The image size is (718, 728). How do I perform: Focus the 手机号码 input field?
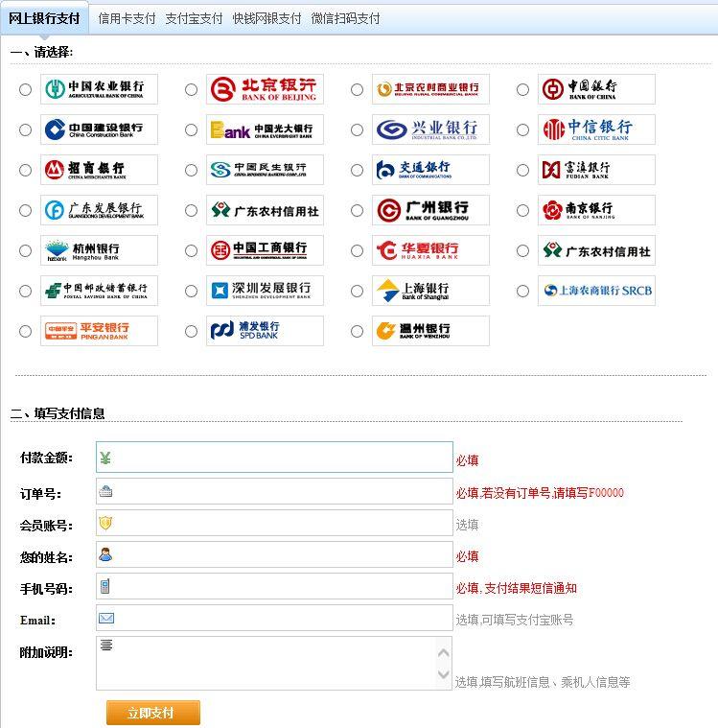[274, 586]
